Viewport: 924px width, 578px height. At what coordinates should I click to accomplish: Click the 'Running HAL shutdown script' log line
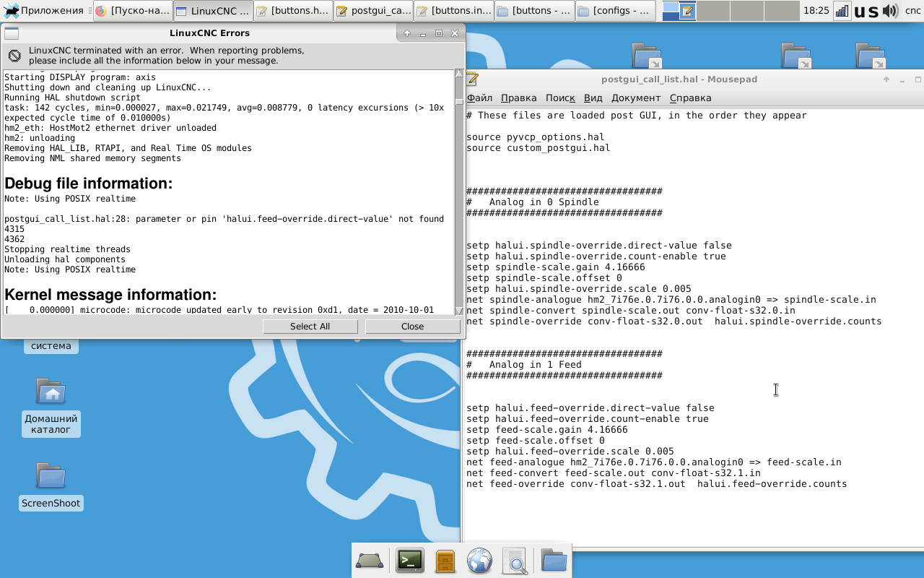pos(72,98)
